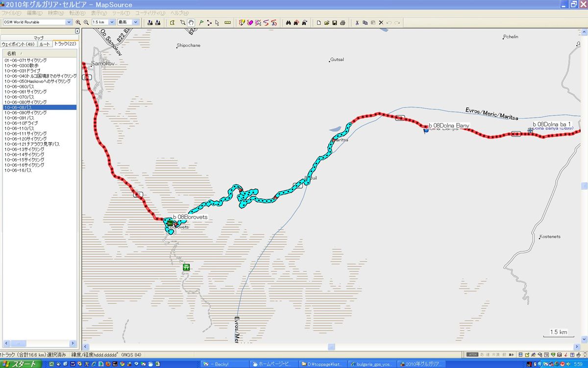Click the find places binoculars icon
Viewport: 588px width, 368px height.
pyautogui.click(x=289, y=23)
